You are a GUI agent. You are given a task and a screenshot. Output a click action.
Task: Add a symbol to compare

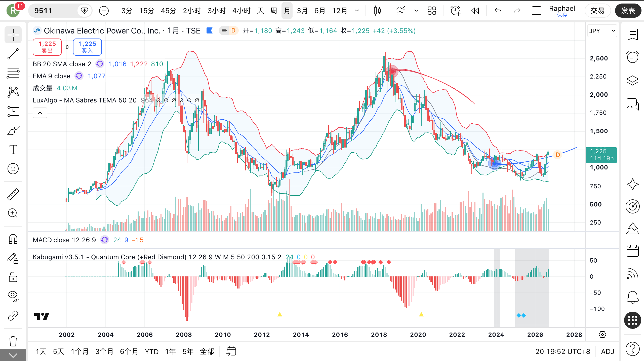click(104, 11)
